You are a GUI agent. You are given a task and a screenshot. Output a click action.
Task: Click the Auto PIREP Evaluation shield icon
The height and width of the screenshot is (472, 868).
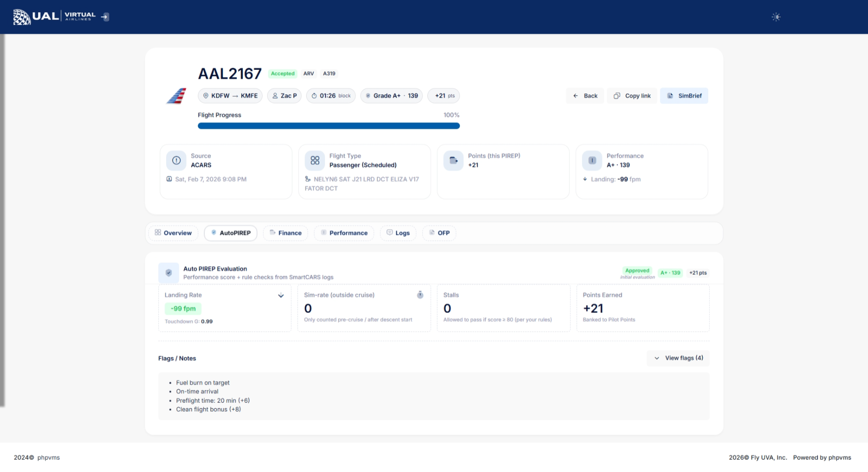coord(169,273)
